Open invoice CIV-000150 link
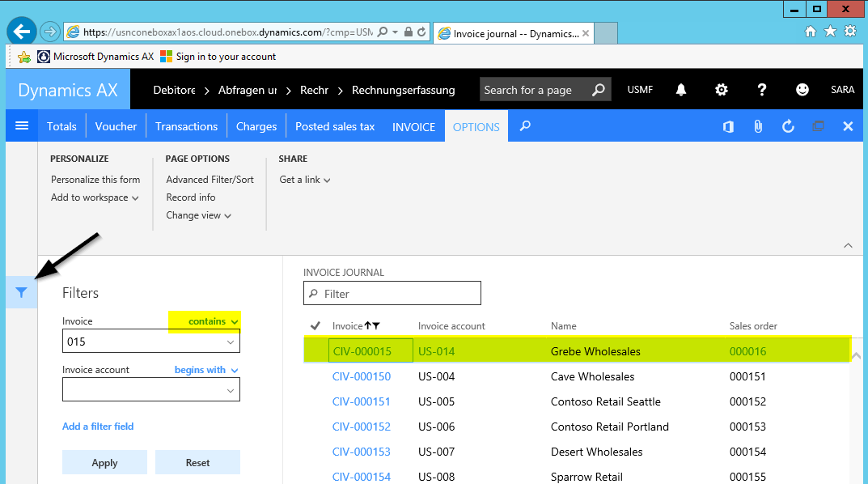The image size is (868, 484). (x=361, y=376)
